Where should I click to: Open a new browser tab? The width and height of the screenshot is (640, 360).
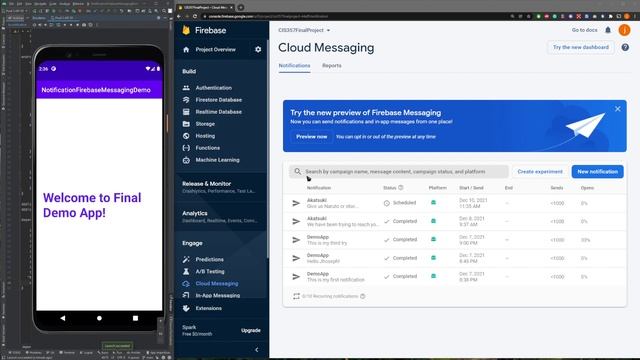(x=241, y=7)
